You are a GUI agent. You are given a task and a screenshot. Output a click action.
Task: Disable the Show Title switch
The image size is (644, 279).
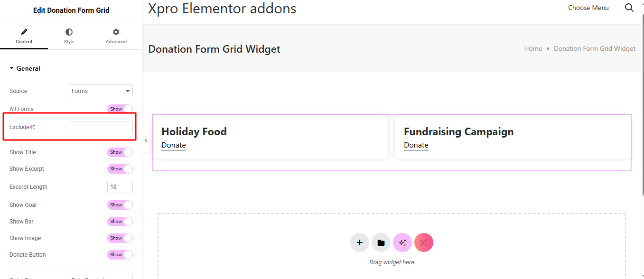(x=120, y=152)
